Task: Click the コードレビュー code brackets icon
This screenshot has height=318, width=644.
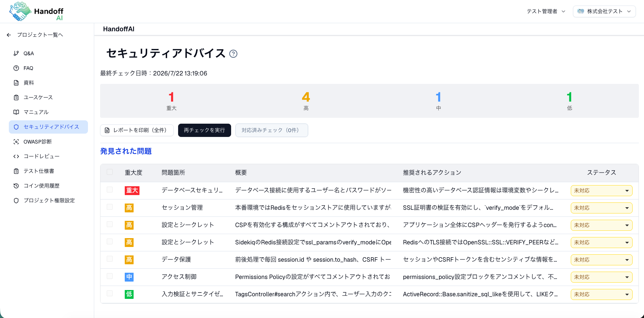Action: pos(16,156)
